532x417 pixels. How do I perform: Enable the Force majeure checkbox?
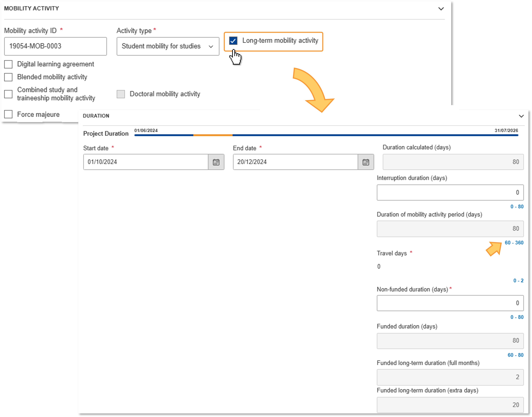pyautogui.click(x=8, y=114)
